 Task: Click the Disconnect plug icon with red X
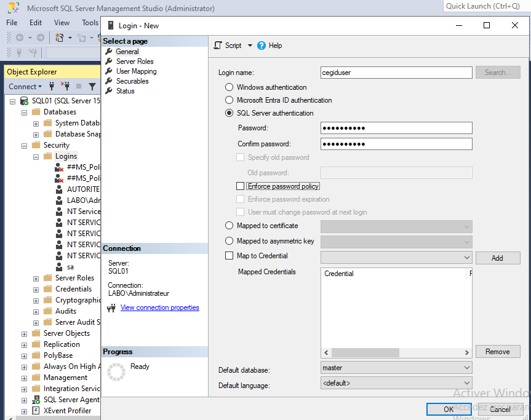65,87
